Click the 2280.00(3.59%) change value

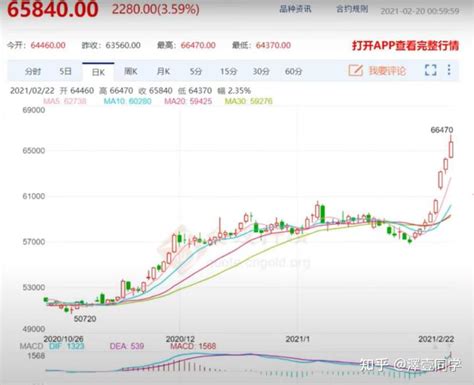(156, 9)
